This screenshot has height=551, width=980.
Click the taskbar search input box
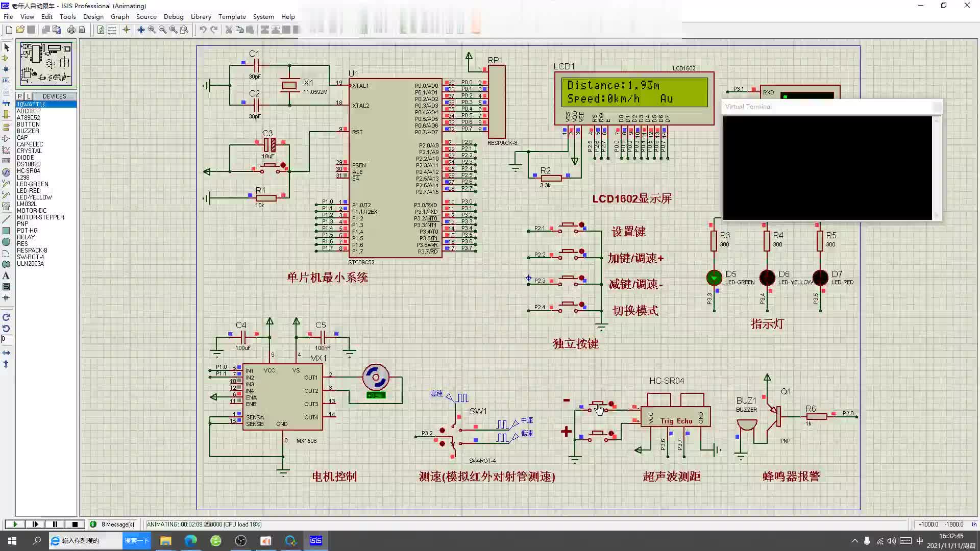click(86, 541)
